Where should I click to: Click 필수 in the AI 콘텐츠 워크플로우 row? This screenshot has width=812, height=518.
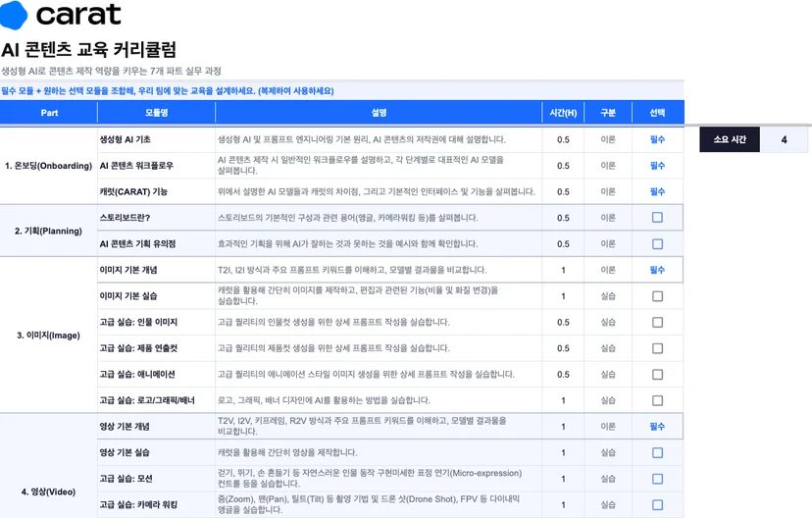pyautogui.click(x=657, y=166)
